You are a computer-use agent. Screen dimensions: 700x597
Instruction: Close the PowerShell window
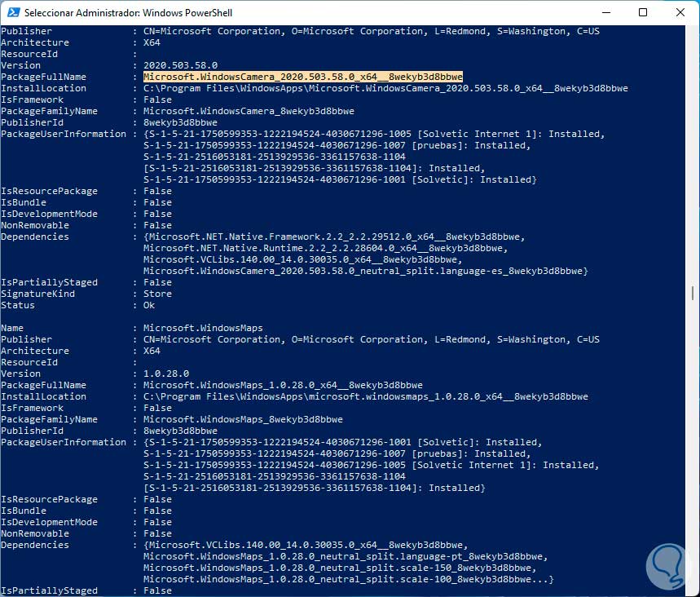pos(680,12)
